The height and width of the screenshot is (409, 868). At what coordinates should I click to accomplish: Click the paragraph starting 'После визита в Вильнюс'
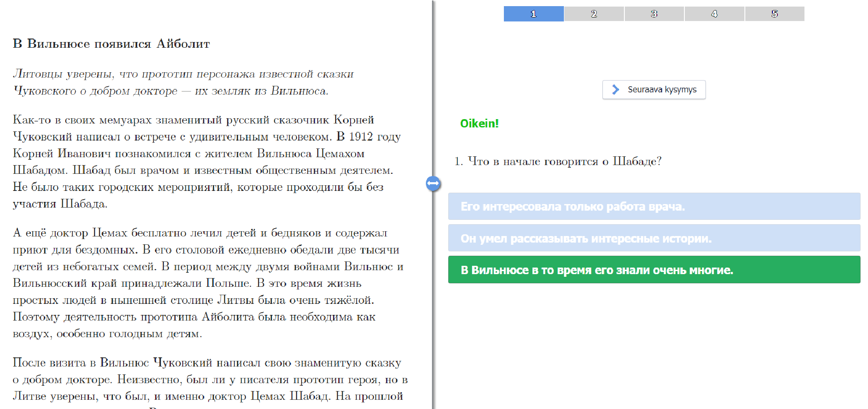pyautogui.click(x=209, y=379)
